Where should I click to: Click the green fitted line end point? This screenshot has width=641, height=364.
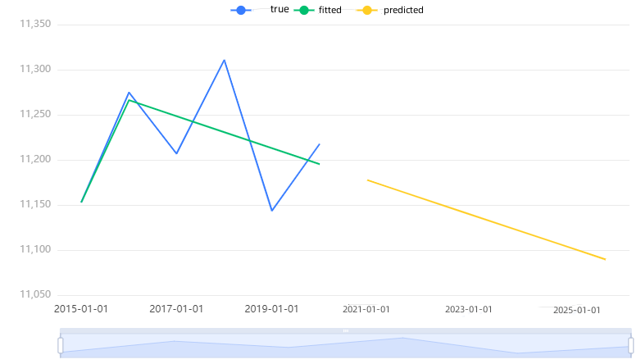(320, 164)
